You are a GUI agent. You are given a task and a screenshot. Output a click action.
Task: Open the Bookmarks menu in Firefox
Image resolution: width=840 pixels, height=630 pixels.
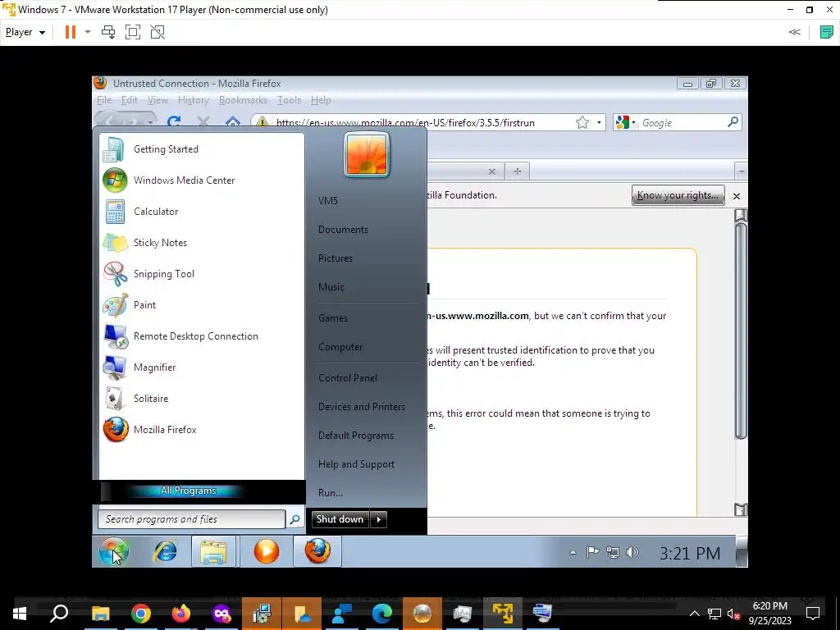pos(243,100)
